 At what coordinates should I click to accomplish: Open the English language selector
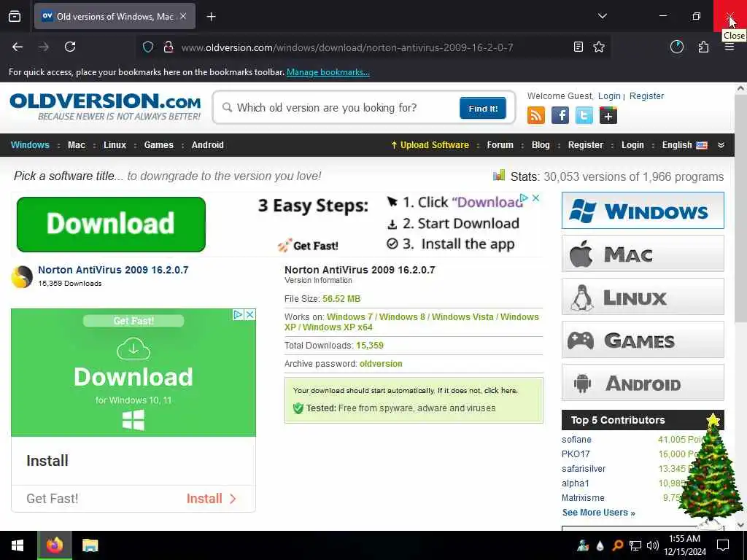point(684,145)
